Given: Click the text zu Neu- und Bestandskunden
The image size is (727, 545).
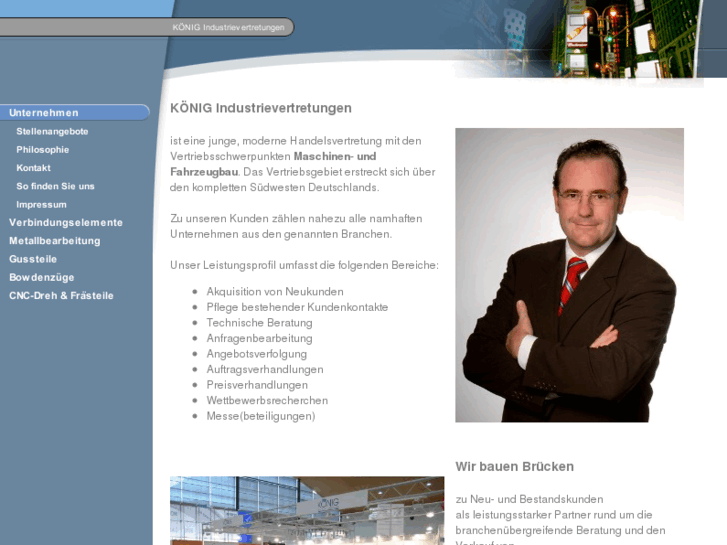Looking at the screenshot, I should 529,499.
